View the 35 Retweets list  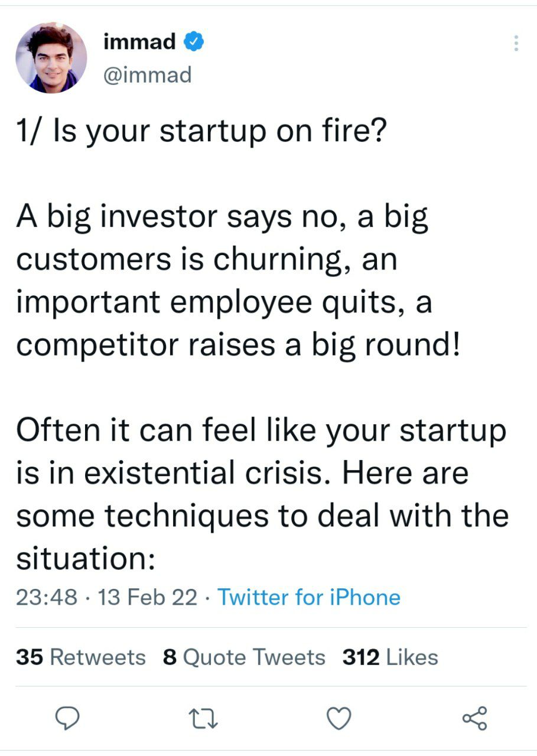point(80,657)
